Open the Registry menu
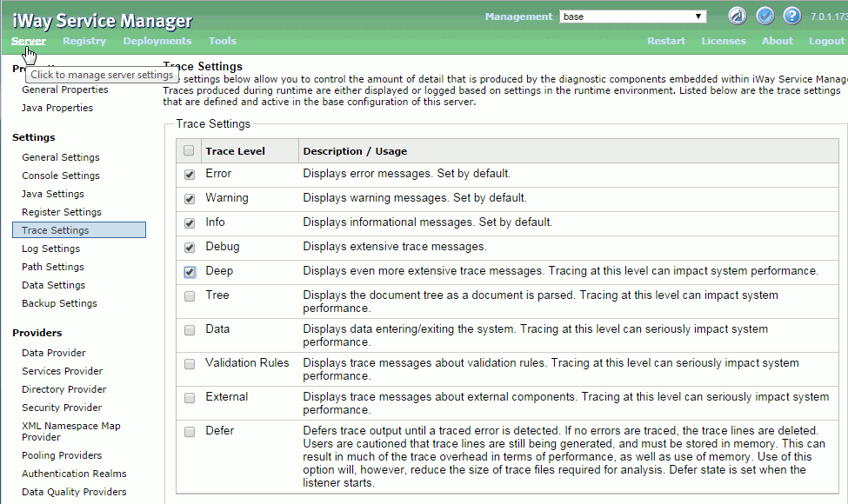Image resolution: width=848 pixels, height=504 pixels. (84, 41)
